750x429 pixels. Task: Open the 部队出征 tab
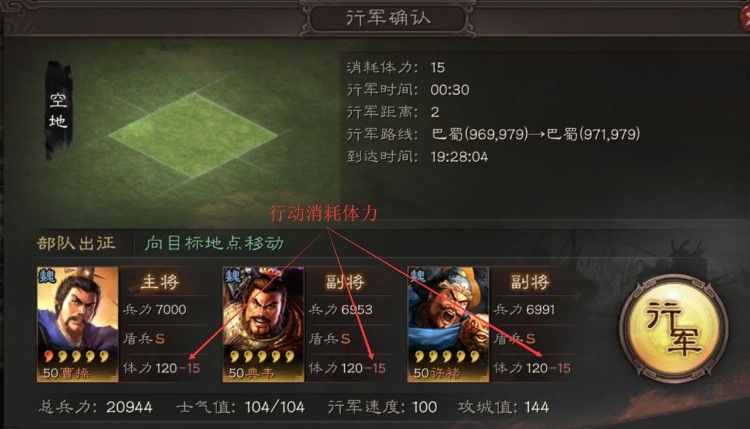click(77, 243)
